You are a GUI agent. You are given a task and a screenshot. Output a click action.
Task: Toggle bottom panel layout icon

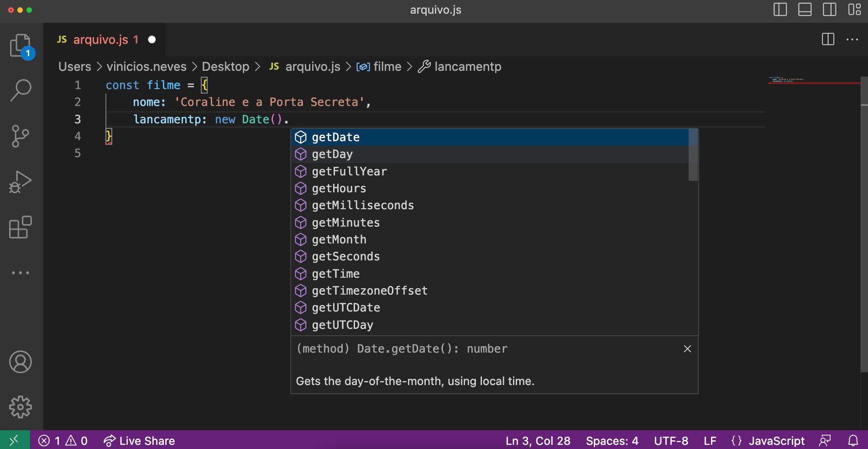click(805, 10)
